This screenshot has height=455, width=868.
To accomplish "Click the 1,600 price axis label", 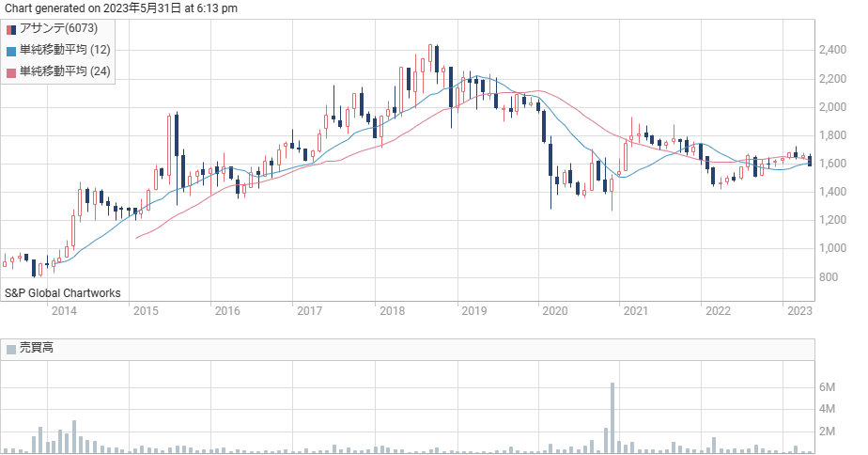I will coord(832,164).
